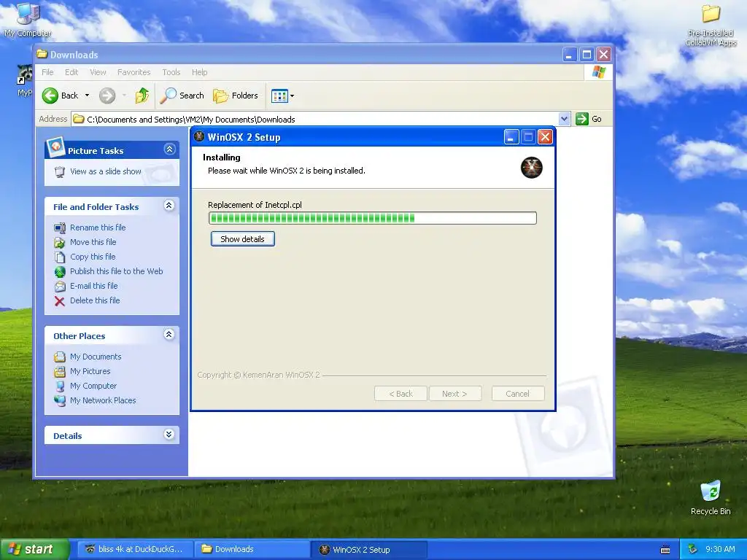Maximize the Downloads window
This screenshot has width=747, height=560.
click(x=587, y=55)
